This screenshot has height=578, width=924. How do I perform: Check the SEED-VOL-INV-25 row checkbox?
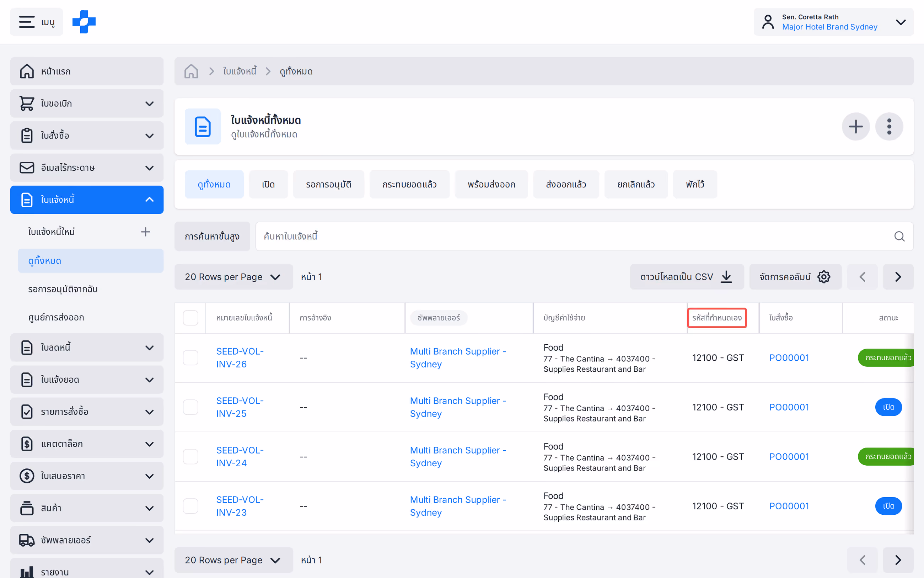[190, 407]
